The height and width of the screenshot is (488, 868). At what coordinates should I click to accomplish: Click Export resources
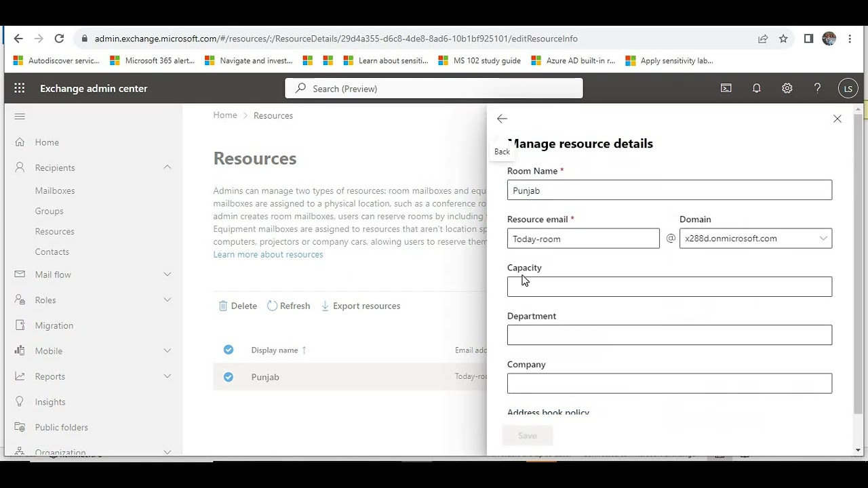tap(361, 306)
